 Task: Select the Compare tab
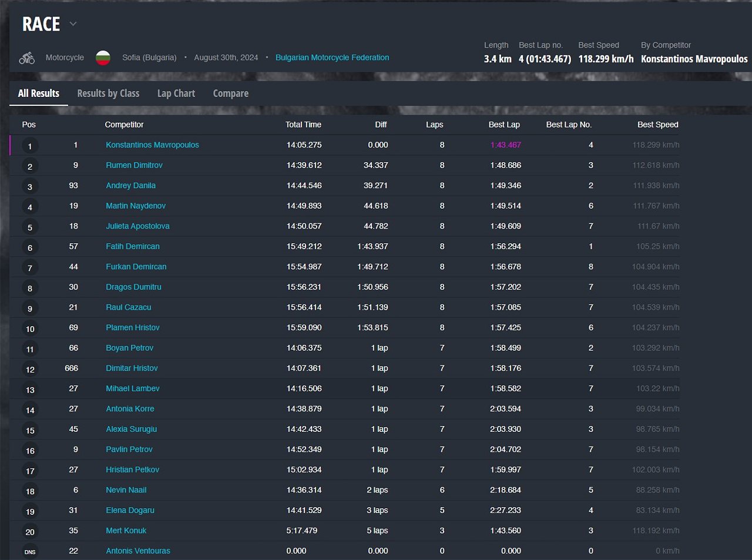pyautogui.click(x=230, y=93)
